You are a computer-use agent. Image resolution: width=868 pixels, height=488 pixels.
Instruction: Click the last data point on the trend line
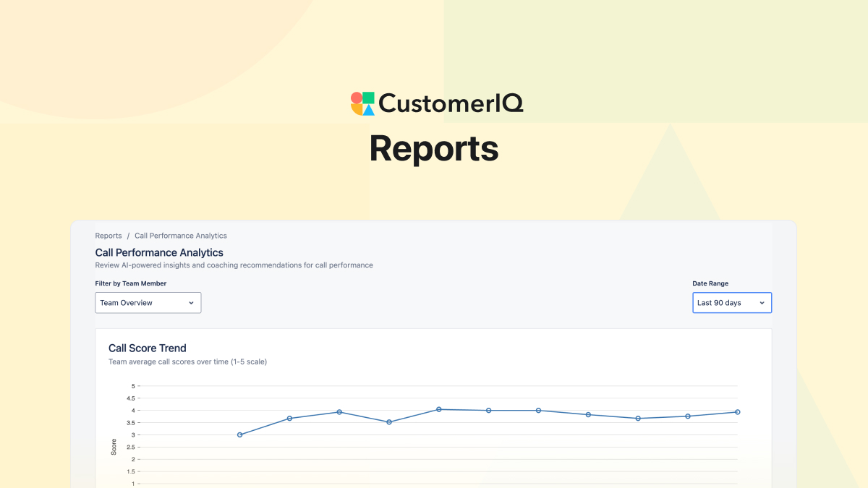pyautogui.click(x=736, y=411)
